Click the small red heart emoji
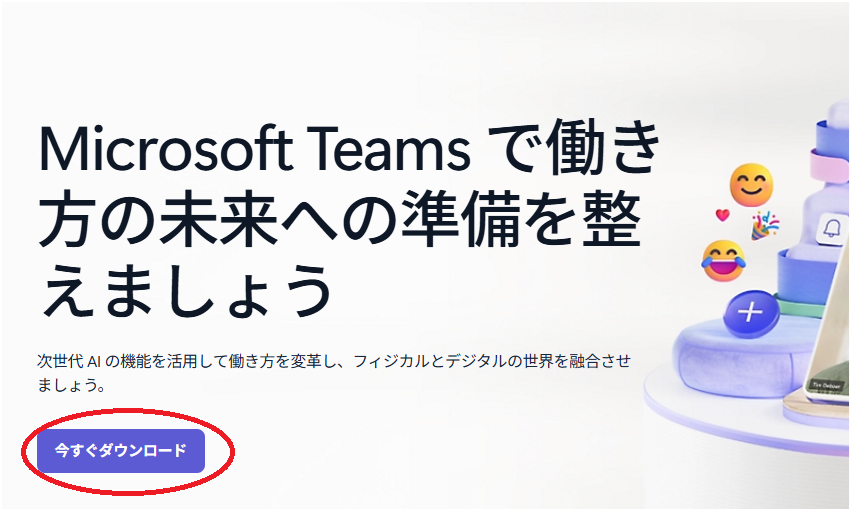This screenshot has height=511, width=851. 722,215
